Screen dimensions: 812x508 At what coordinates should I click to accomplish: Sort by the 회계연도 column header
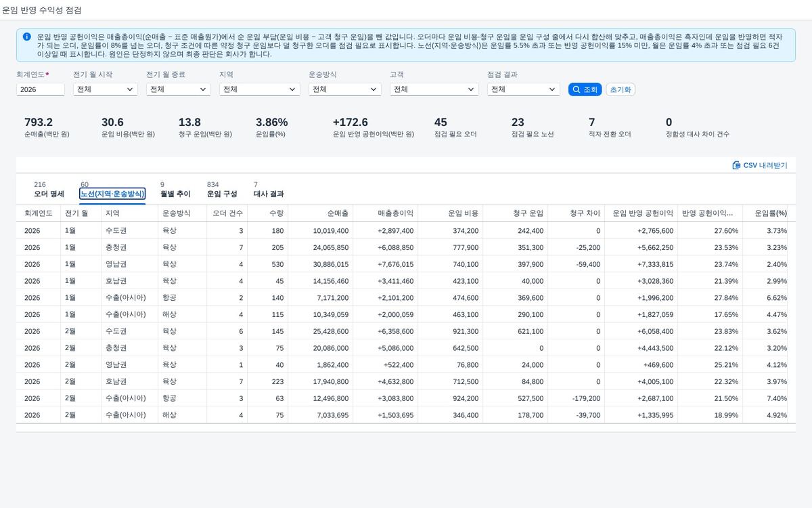[39, 213]
